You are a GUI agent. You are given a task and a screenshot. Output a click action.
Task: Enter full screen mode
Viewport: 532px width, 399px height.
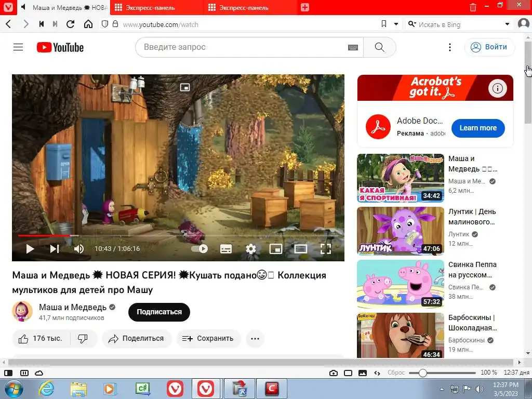(326, 249)
